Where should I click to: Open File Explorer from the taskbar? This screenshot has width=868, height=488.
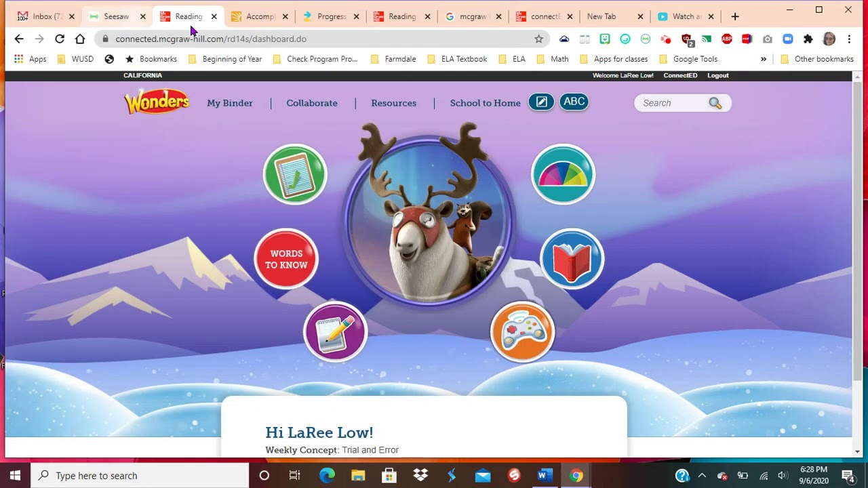[x=358, y=475]
